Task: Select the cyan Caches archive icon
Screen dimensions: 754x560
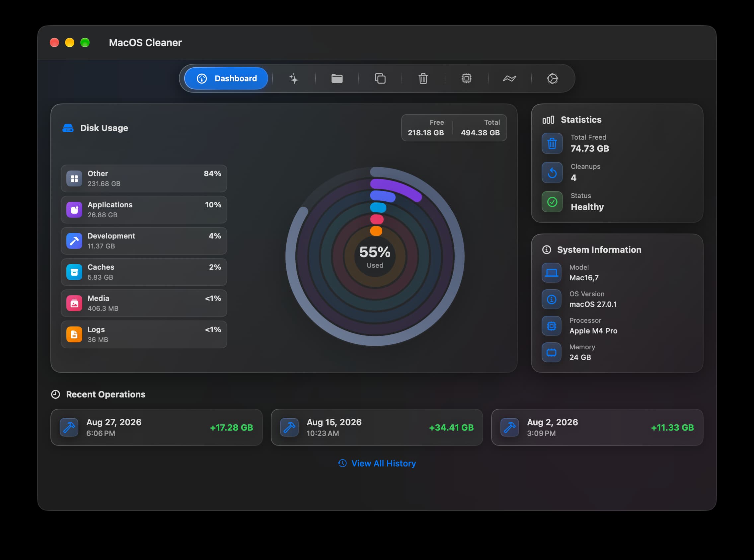Action: (x=74, y=272)
